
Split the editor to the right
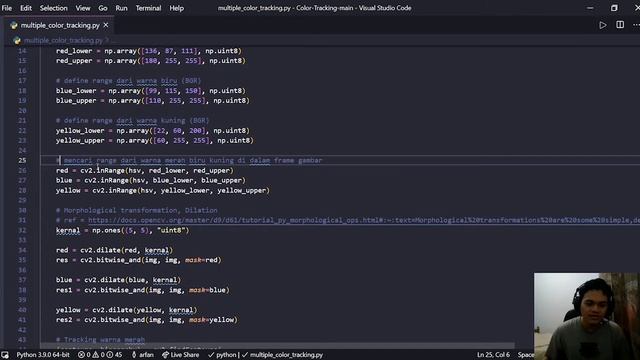click(620, 25)
